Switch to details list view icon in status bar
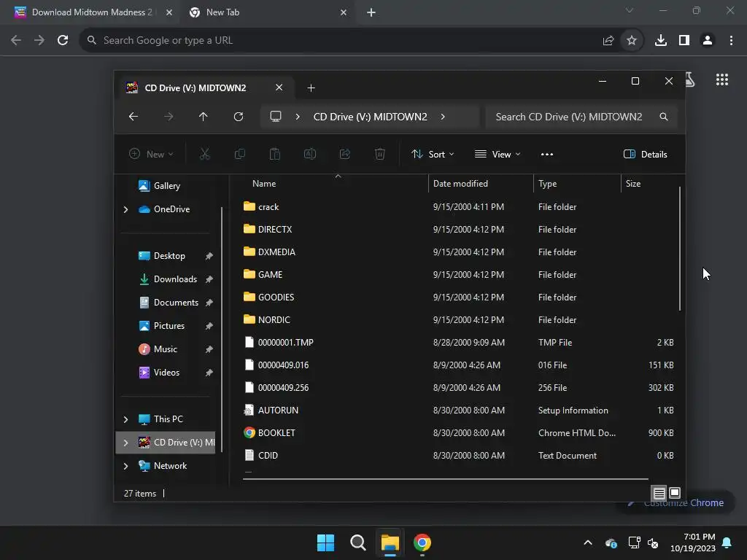The height and width of the screenshot is (560, 747). (659, 494)
